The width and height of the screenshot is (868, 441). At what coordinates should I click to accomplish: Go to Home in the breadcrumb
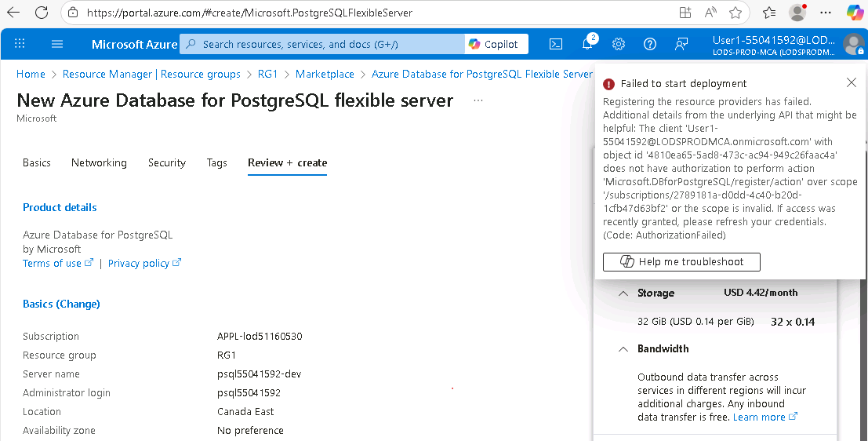click(31, 75)
